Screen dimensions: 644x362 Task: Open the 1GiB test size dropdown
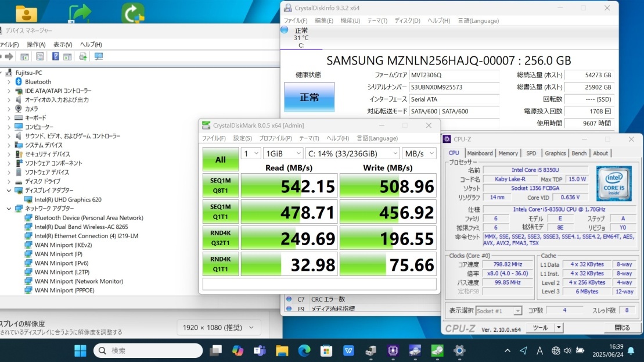[283, 153]
